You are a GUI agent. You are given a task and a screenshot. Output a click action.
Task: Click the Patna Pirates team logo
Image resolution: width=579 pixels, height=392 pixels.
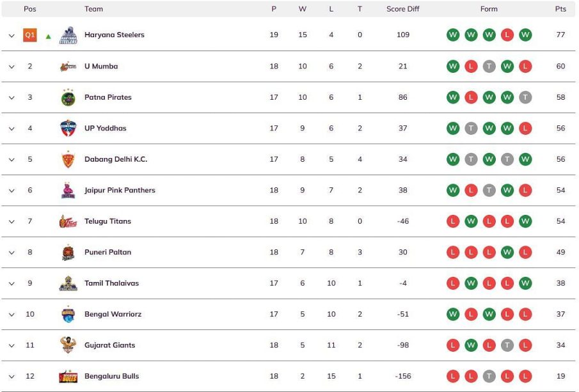[x=68, y=97]
